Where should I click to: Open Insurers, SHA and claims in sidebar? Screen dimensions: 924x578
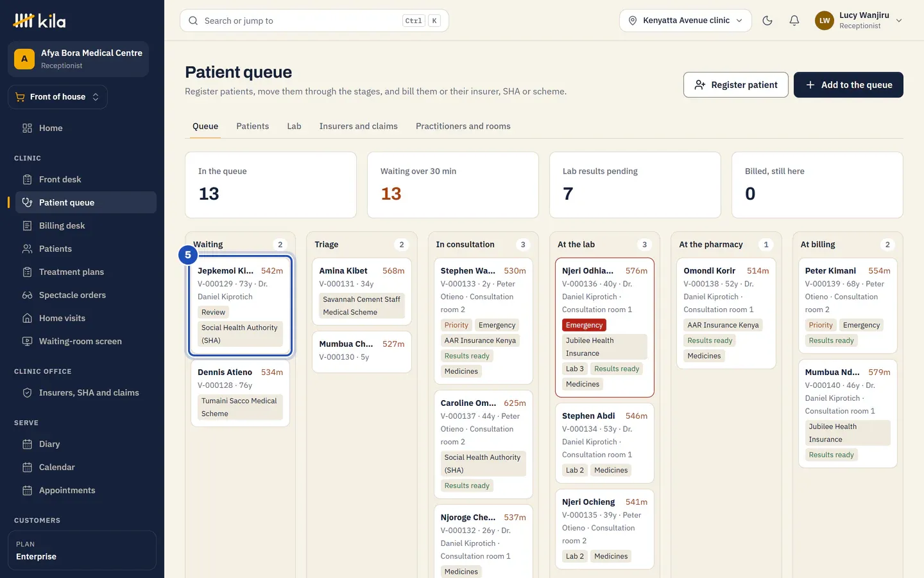tap(86, 392)
